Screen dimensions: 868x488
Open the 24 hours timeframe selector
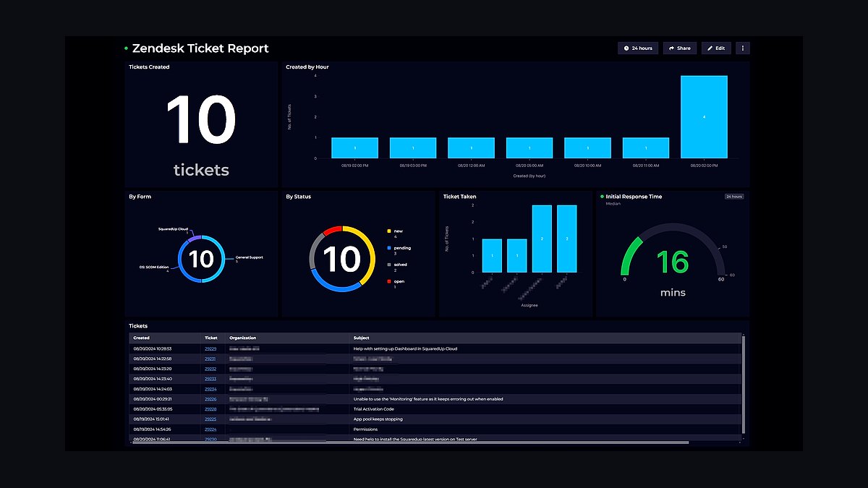(638, 48)
